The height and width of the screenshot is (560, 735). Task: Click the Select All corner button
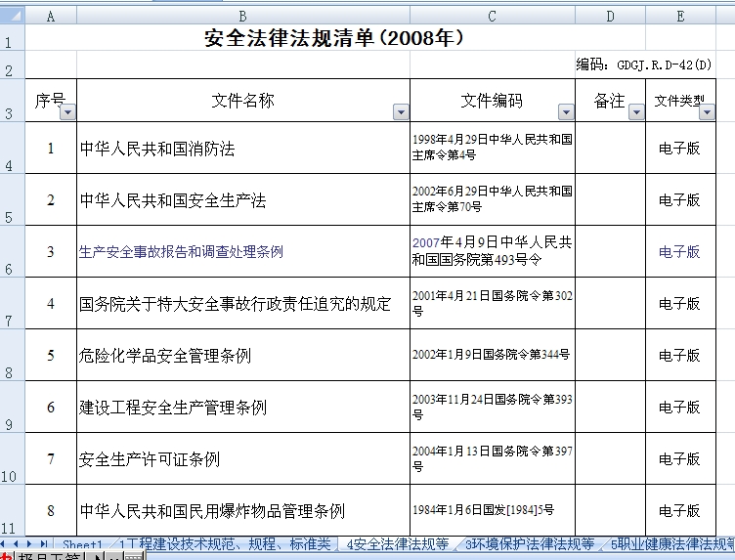tap(12, 15)
